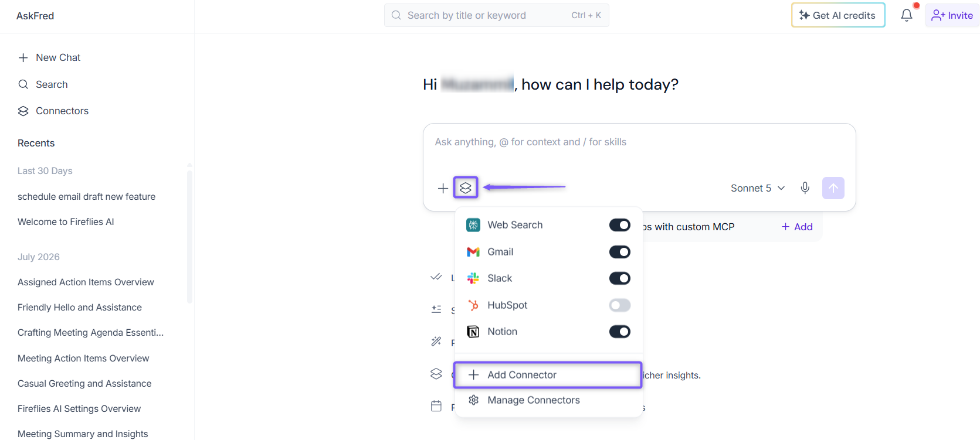The width and height of the screenshot is (980, 440).
Task: Open chat "Casual Greeting and Assistance"
Action: [84, 384]
